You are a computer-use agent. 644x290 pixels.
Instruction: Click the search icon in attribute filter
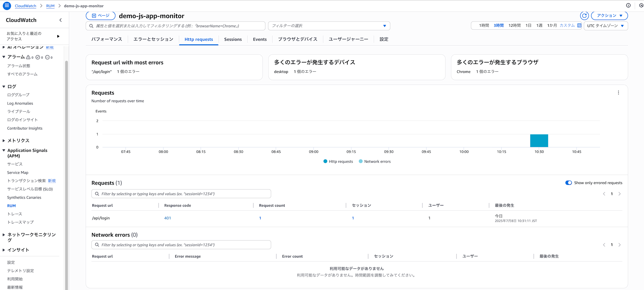click(x=91, y=26)
